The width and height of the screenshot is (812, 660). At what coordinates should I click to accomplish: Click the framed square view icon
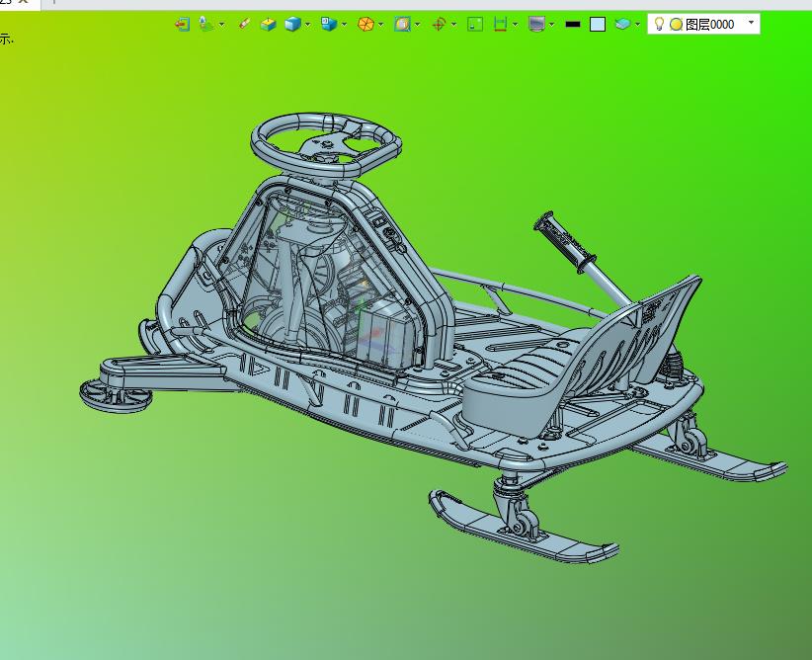click(402, 24)
